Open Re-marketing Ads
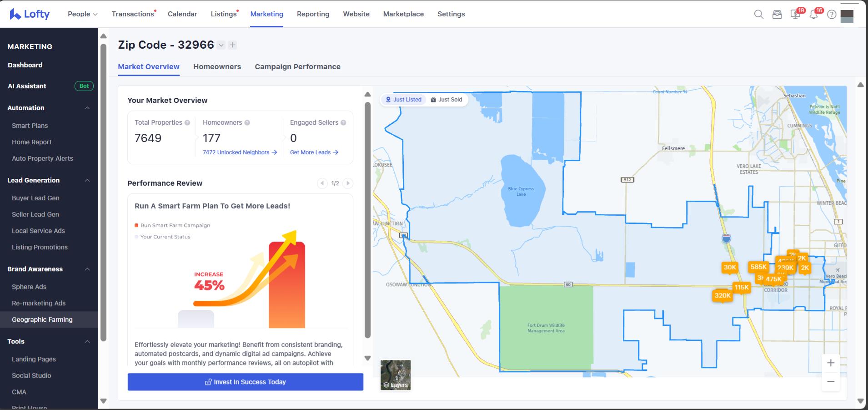Viewport: 868px width, 410px height. (39, 303)
